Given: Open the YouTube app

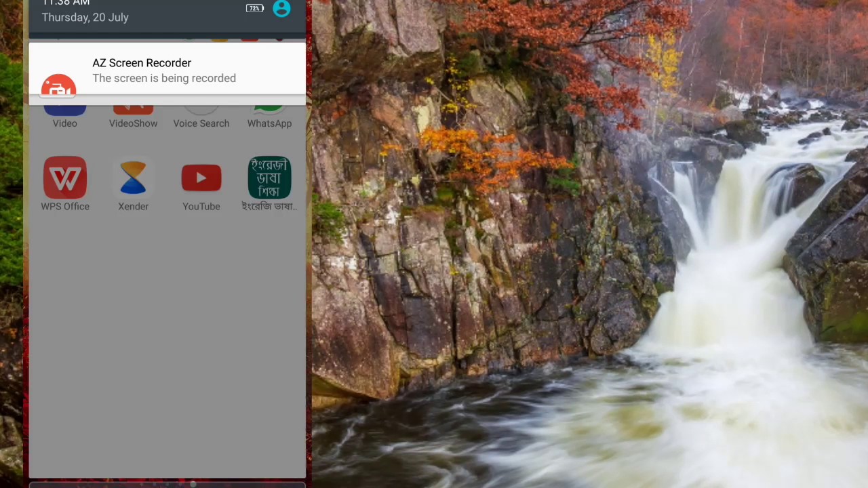Looking at the screenshot, I should click(x=201, y=178).
